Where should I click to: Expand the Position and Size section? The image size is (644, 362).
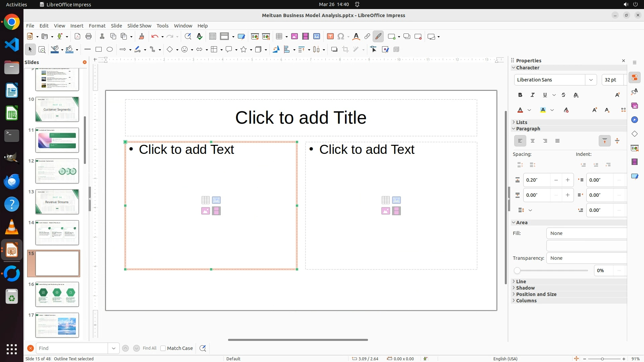[x=536, y=294]
